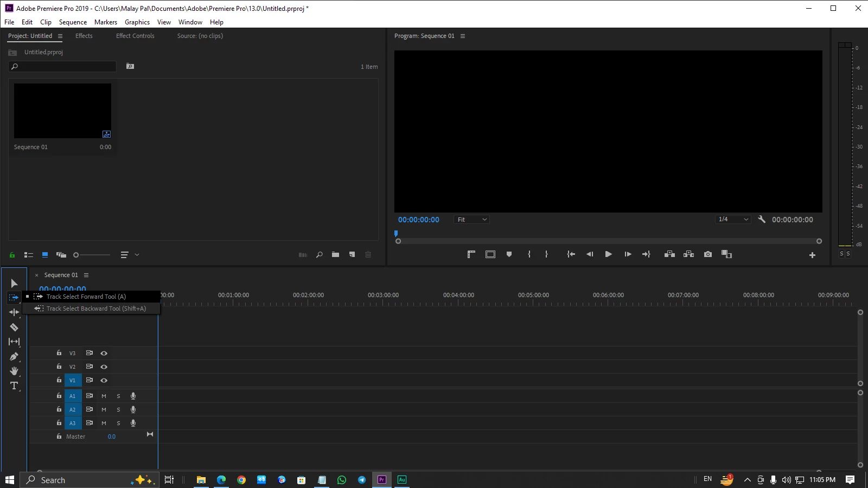Click the Program monitor blue timecode

(419, 220)
